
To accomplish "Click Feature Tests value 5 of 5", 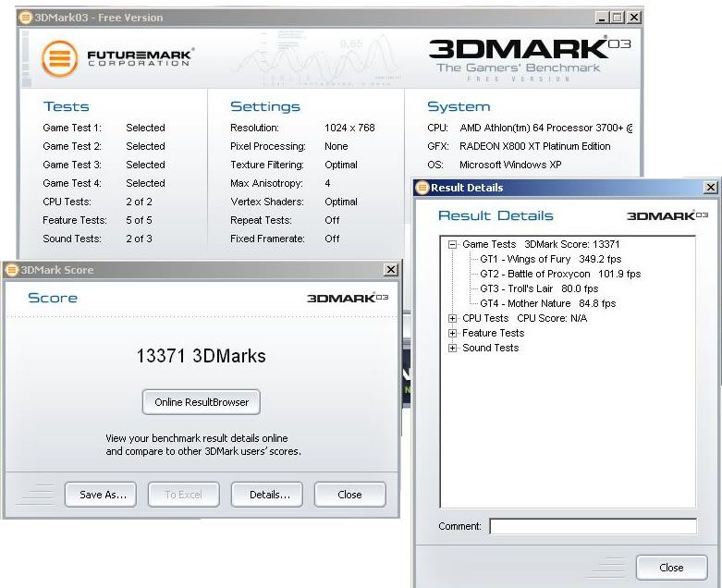I will coord(139,220).
